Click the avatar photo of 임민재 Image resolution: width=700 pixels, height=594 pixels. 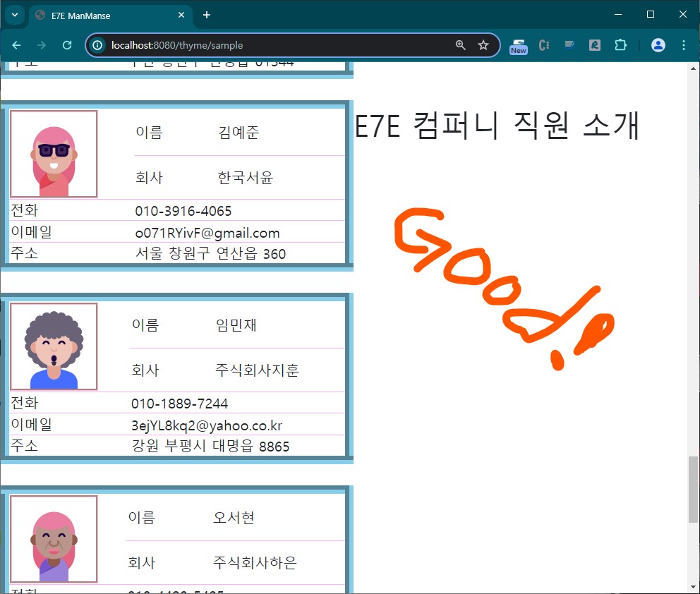pyautogui.click(x=54, y=347)
